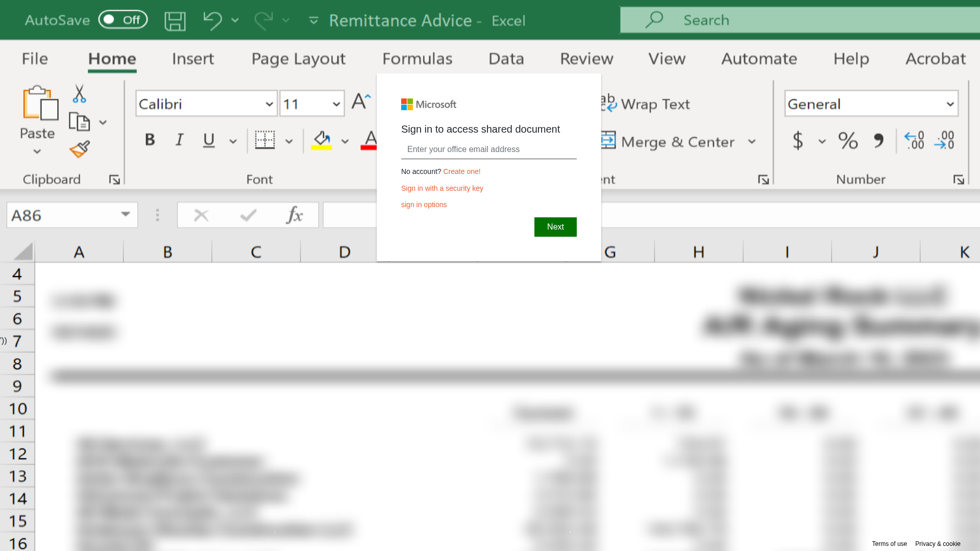The width and height of the screenshot is (980, 551).
Task: Open the View tab
Action: (x=667, y=59)
